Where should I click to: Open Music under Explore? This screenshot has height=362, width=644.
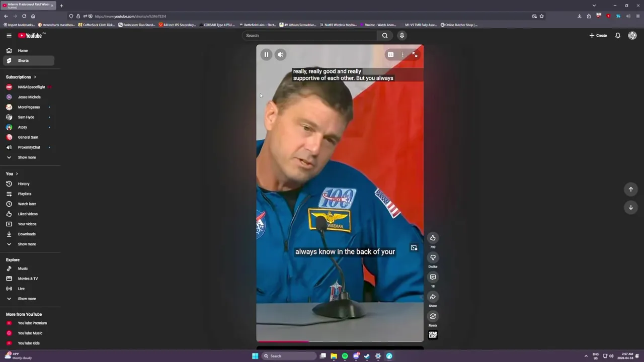pyautogui.click(x=28, y=268)
